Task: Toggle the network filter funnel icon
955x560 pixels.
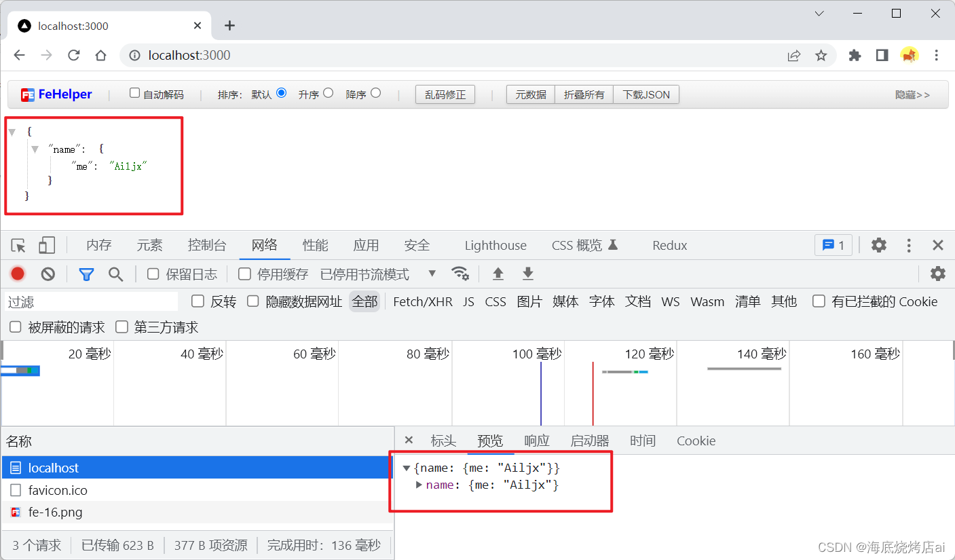Action: [86, 274]
